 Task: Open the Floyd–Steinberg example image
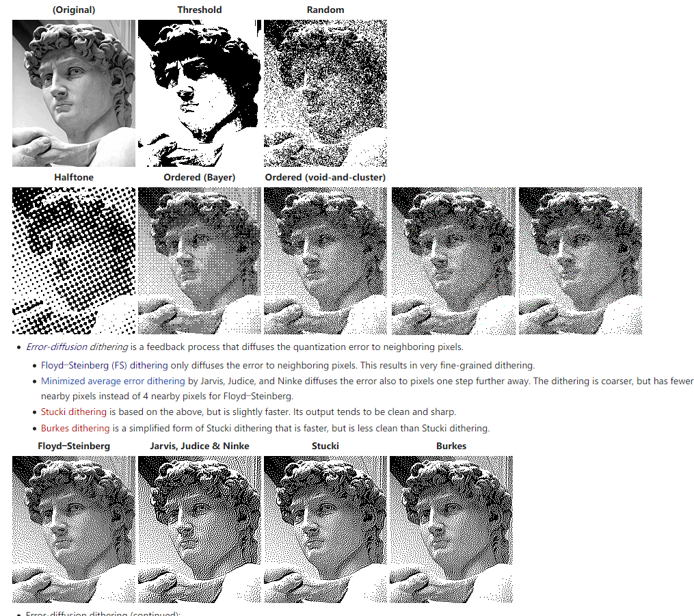pyautogui.click(x=73, y=529)
